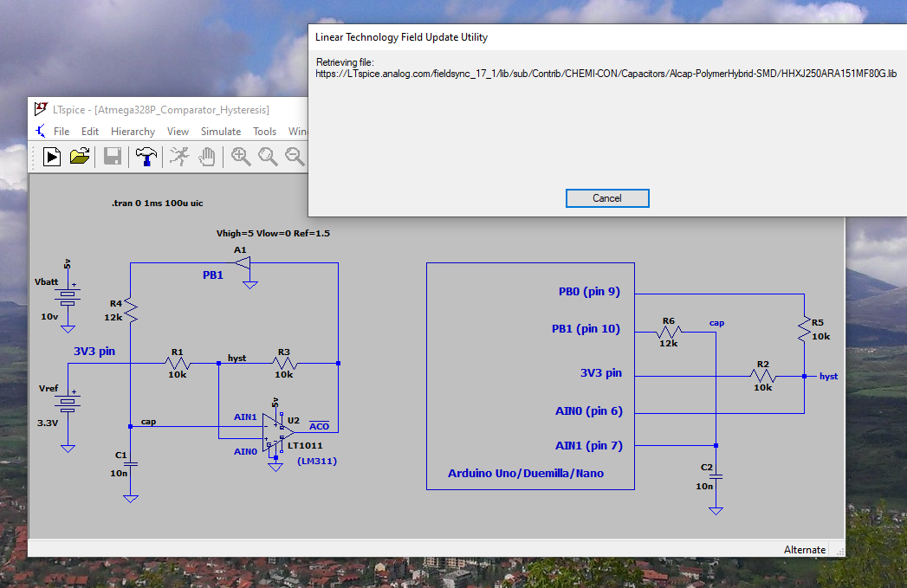Cancel the Field Update Utility download
The image size is (907, 588).
(606, 197)
